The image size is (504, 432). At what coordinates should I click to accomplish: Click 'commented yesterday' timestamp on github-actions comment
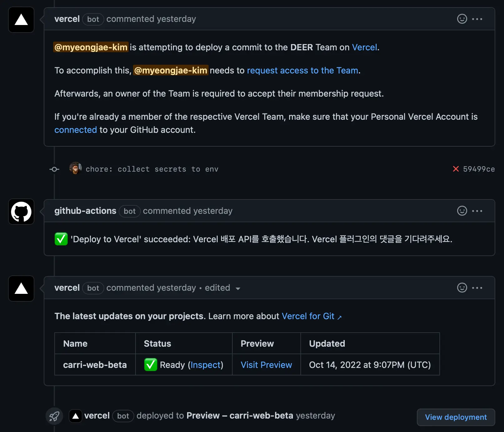pos(188,211)
